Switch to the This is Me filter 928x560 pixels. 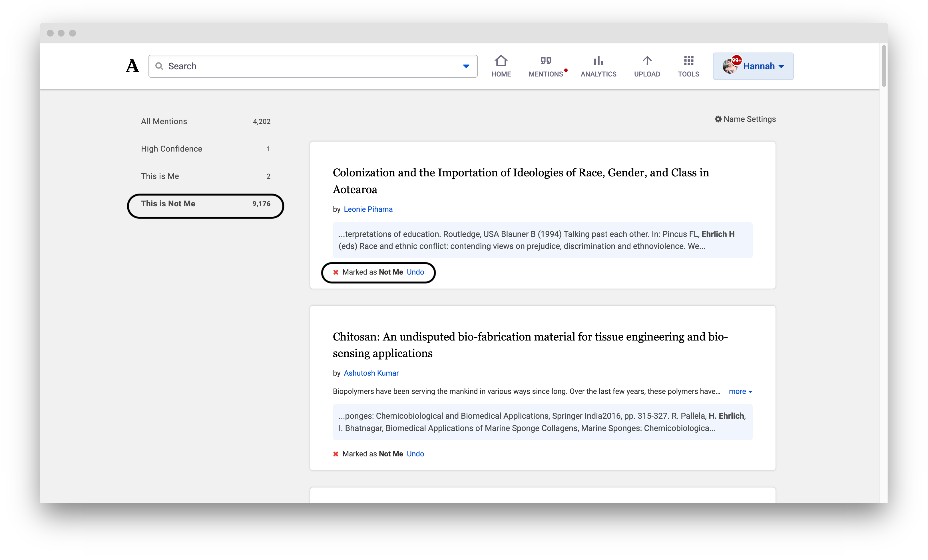click(160, 176)
